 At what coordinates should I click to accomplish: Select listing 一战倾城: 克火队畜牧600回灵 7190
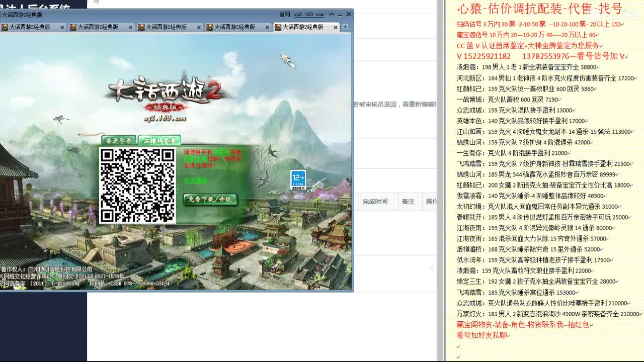tap(508, 100)
